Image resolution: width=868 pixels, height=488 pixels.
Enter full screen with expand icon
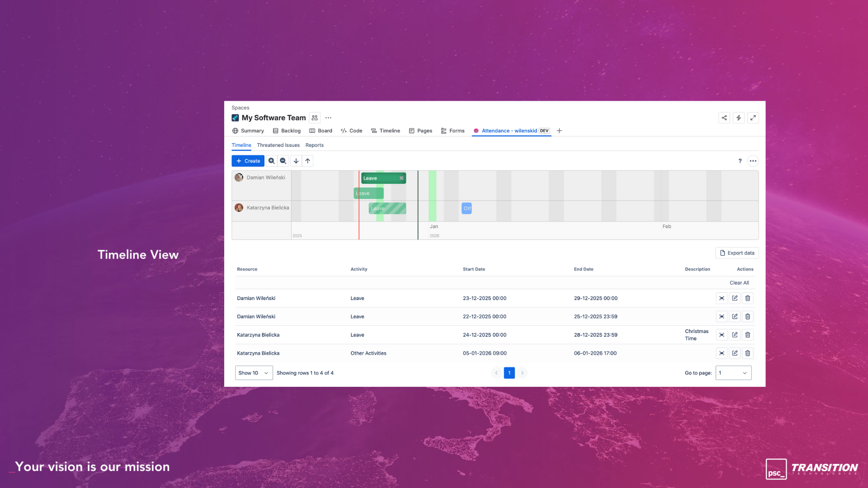pos(753,118)
